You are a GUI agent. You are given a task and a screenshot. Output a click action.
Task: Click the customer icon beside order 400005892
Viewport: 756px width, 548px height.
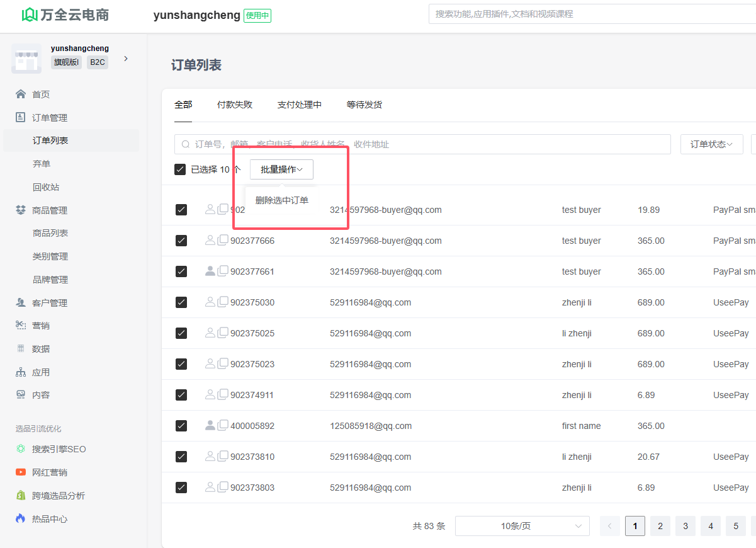click(210, 425)
